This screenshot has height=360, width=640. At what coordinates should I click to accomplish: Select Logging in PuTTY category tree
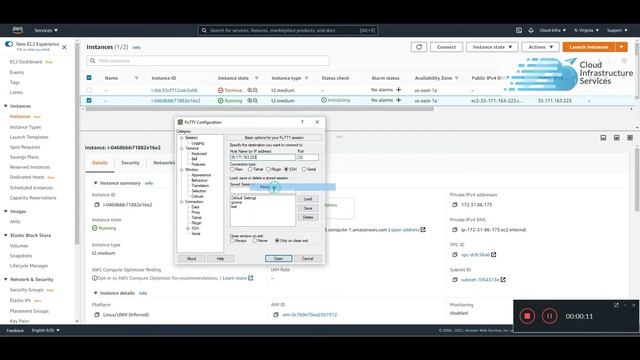pyautogui.click(x=198, y=143)
